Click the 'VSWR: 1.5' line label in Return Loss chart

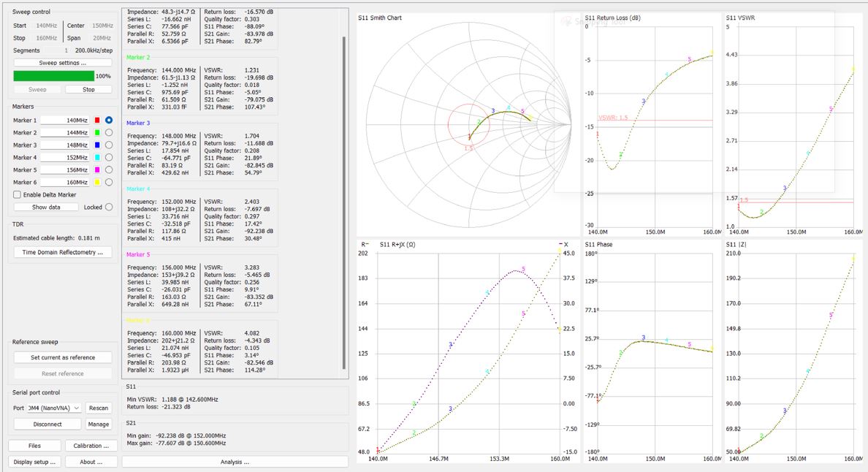(x=613, y=118)
